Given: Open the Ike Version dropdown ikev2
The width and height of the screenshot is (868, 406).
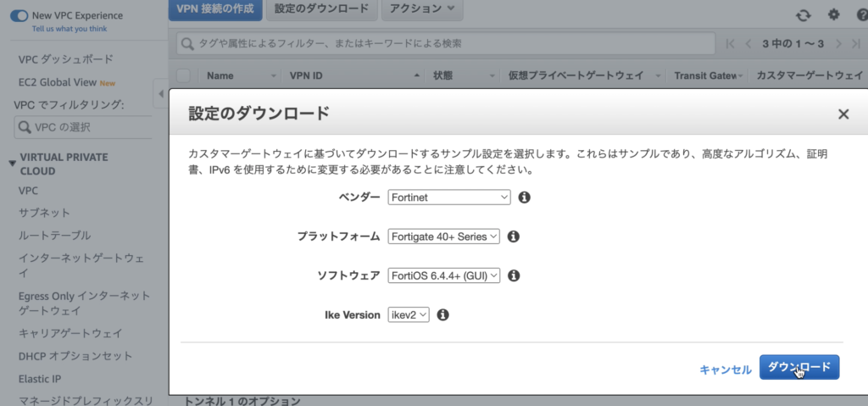Looking at the screenshot, I should (x=408, y=314).
